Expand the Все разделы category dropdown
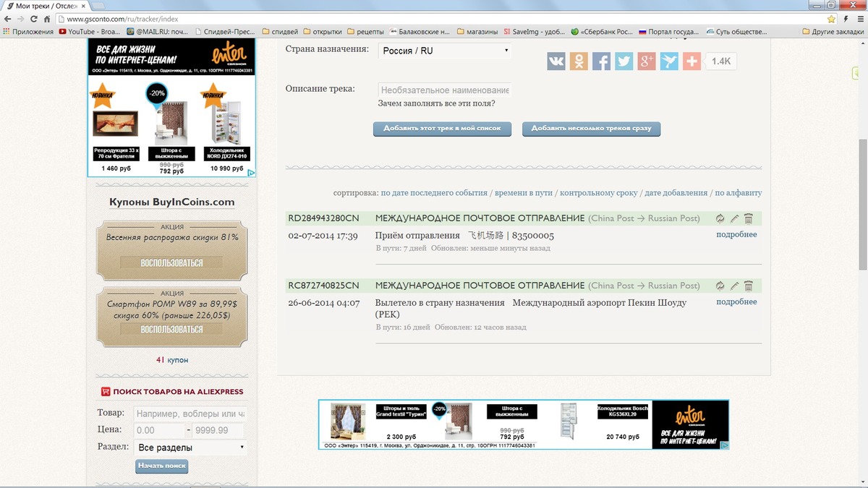 click(x=191, y=448)
